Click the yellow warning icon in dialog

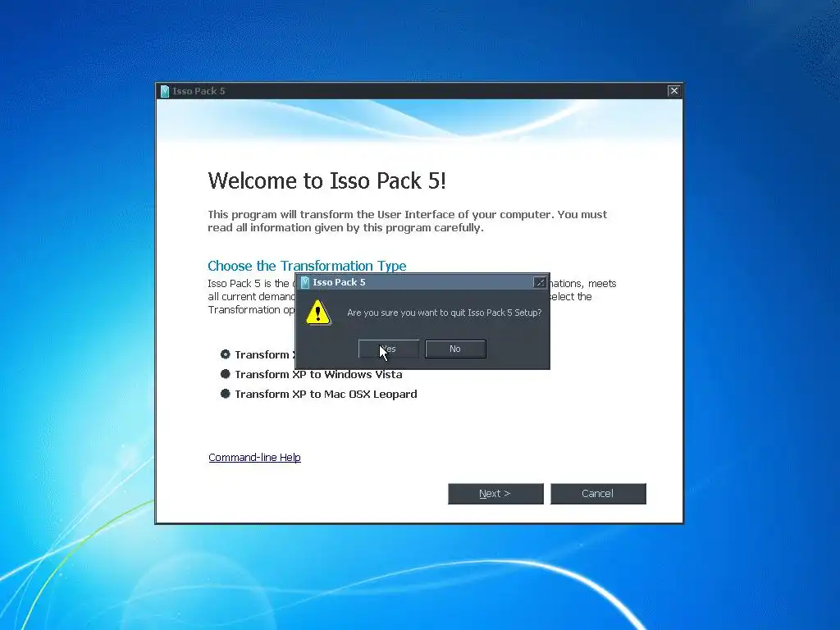(x=318, y=313)
